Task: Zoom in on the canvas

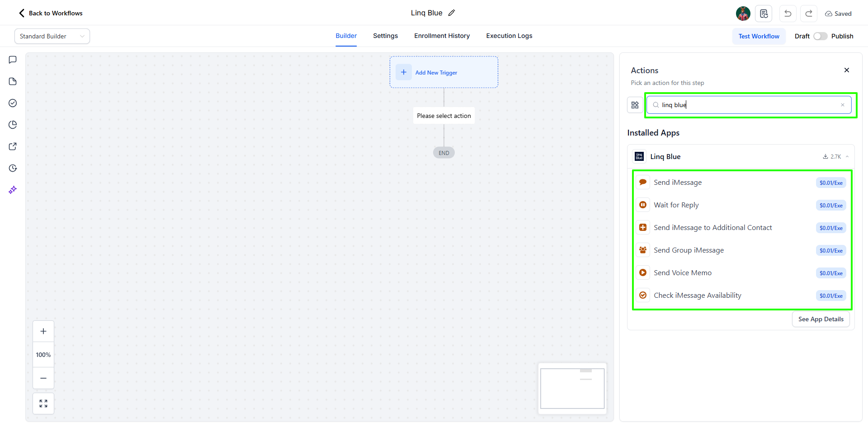Action: (43, 331)
